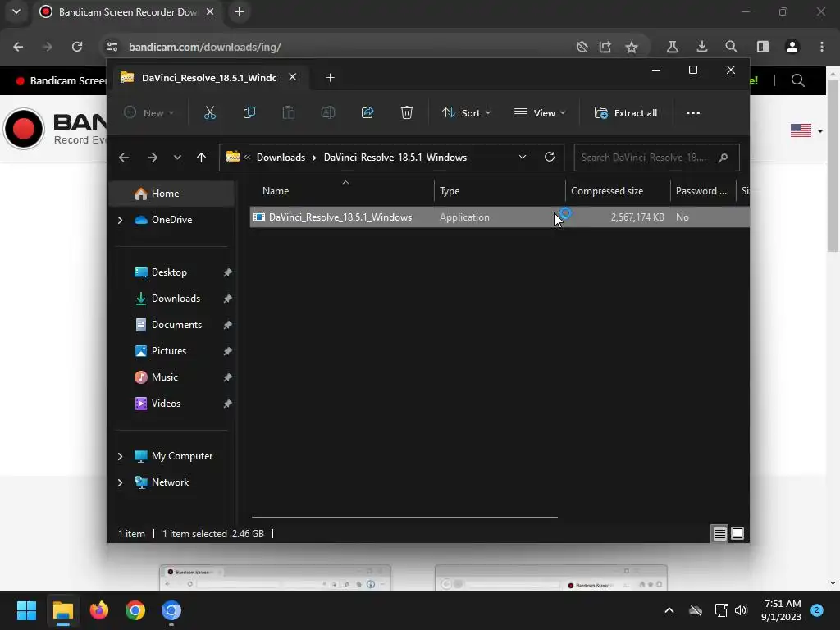Click the Chrome reload page button
This screenshot has width=840, height=630.
(x=77, y=47)
